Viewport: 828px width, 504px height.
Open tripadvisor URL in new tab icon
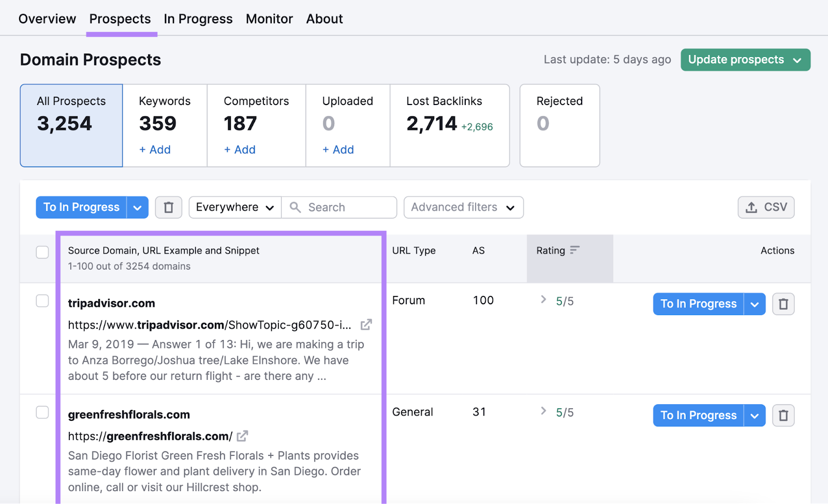tap(366, 325)
